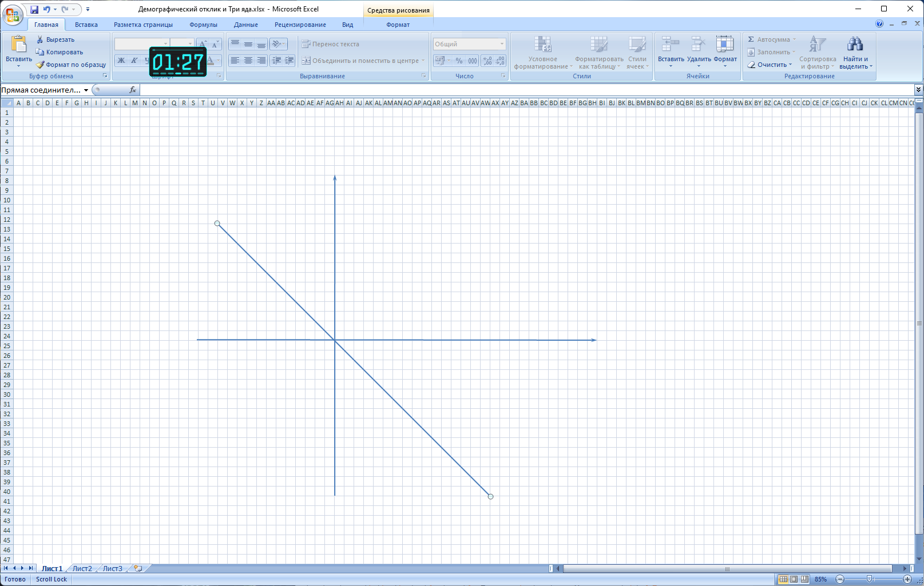Decrease decimal places
This screenshot has width=924, height=586.
[500, 61]
